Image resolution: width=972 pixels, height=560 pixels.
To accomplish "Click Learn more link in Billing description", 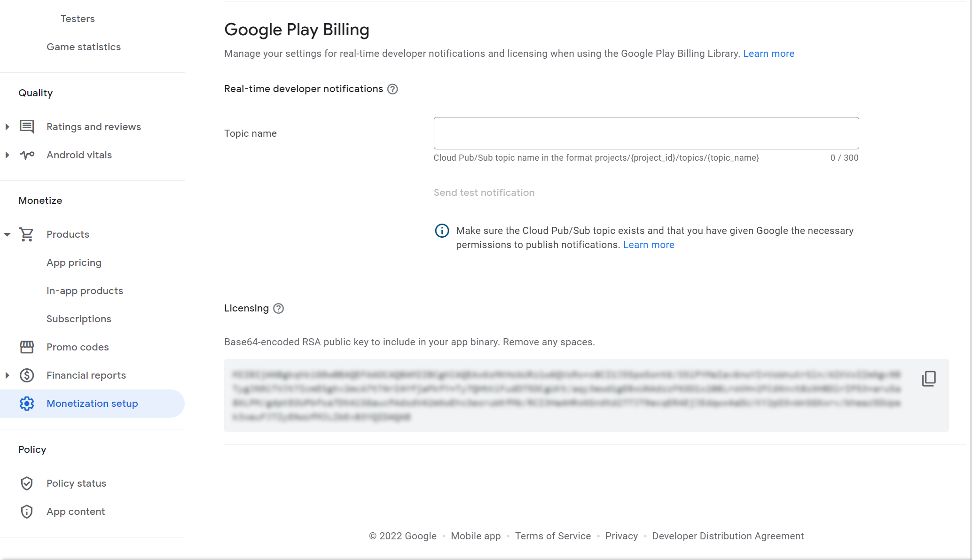I will pyautogui.click(x=768, y=54).
